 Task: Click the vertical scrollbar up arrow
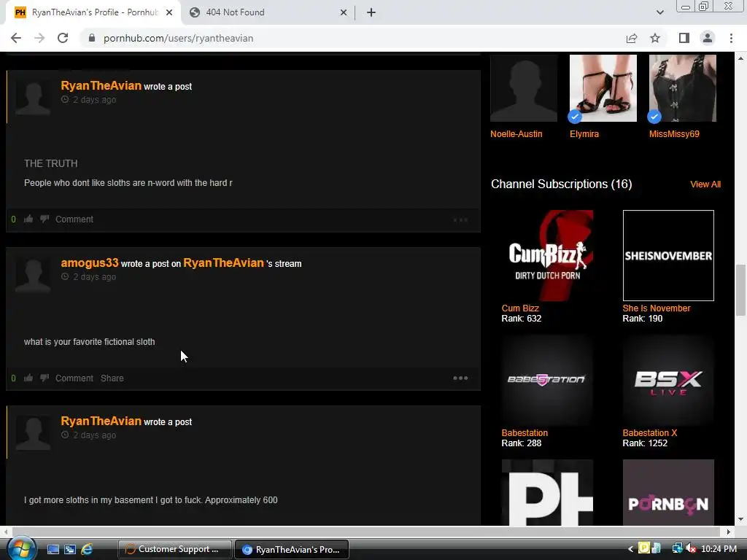point(741,58)
